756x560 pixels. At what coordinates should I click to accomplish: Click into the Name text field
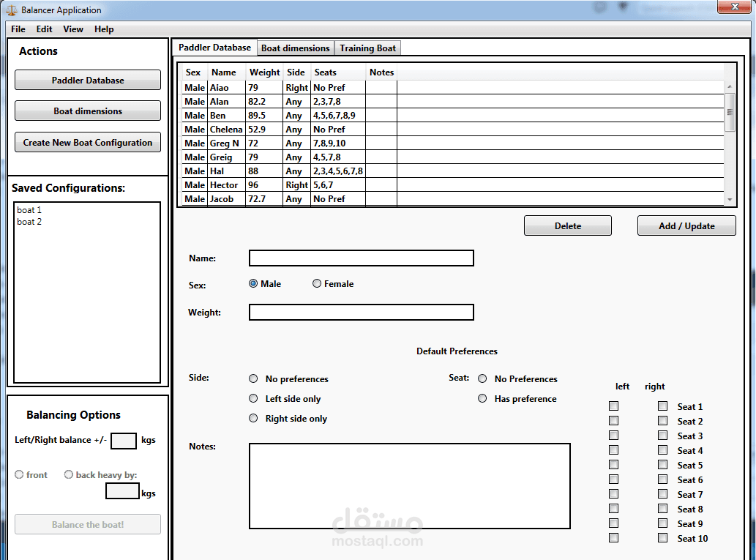[361, 258]
